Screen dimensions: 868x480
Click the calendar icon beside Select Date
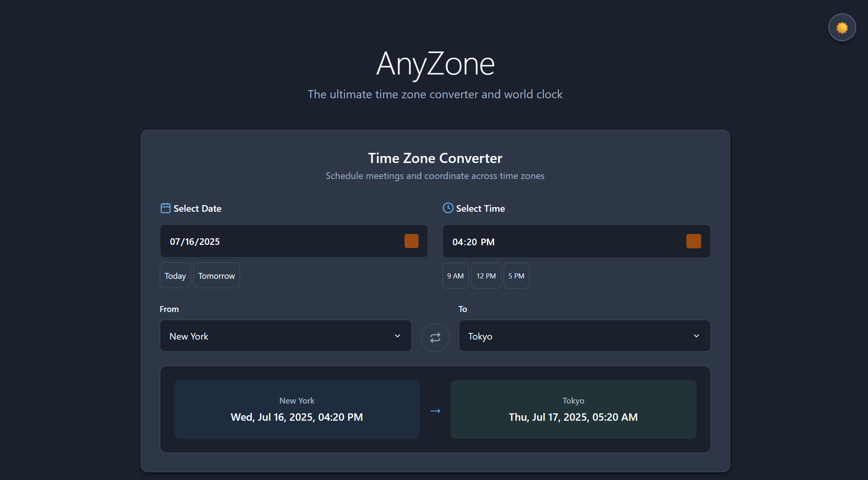point(165,208)
